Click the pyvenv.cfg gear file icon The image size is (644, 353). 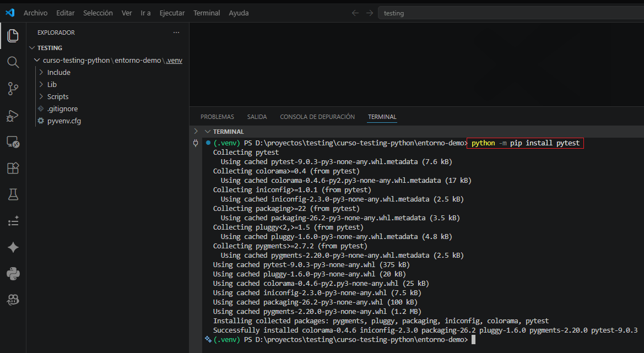[41, 121]
